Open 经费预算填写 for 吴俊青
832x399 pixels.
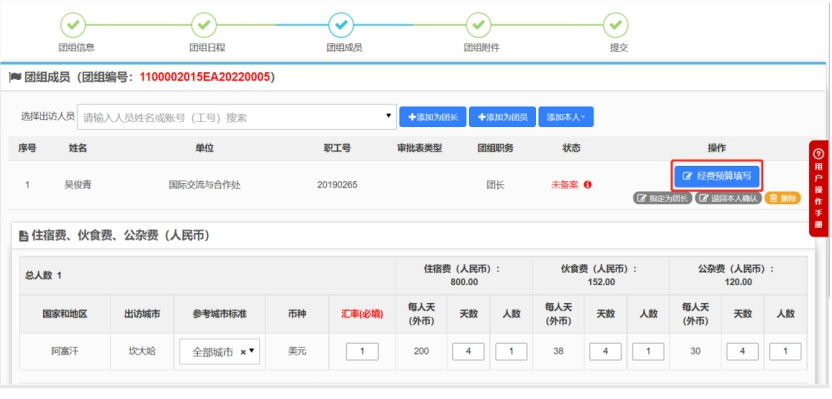coord(717,176)
